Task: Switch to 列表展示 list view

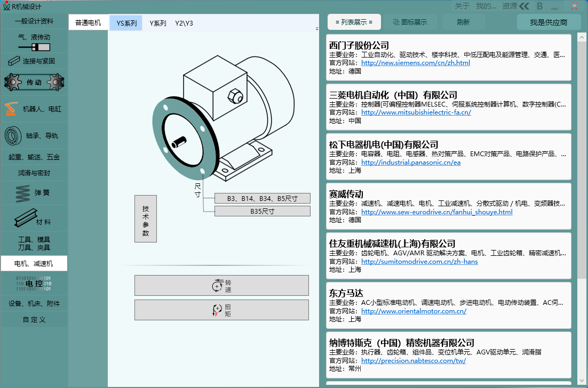Action: point(354,22)
